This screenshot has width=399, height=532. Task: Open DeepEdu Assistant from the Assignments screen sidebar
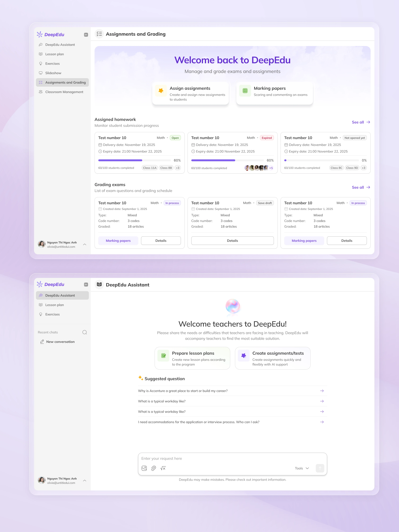[x=62, y=45]
